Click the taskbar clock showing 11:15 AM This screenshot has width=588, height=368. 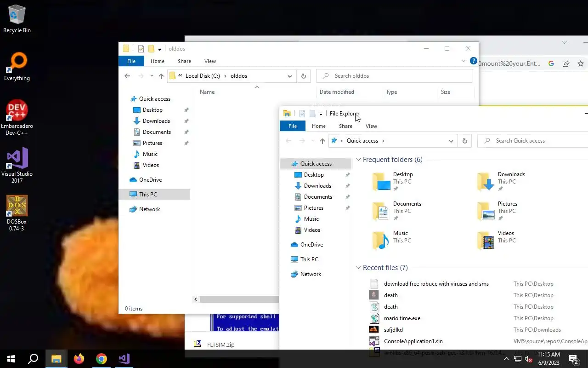[548, 359]
